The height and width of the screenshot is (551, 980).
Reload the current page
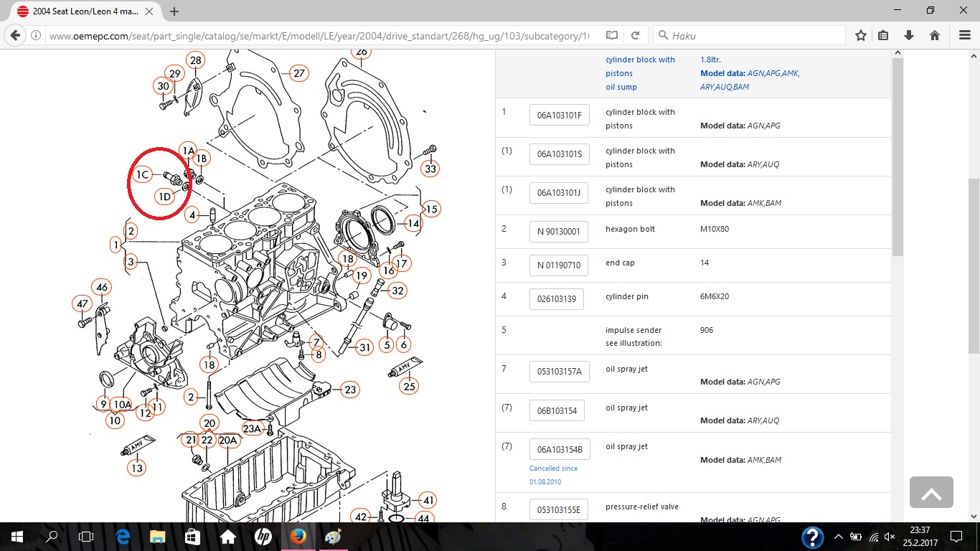click(x=635, y=35)
